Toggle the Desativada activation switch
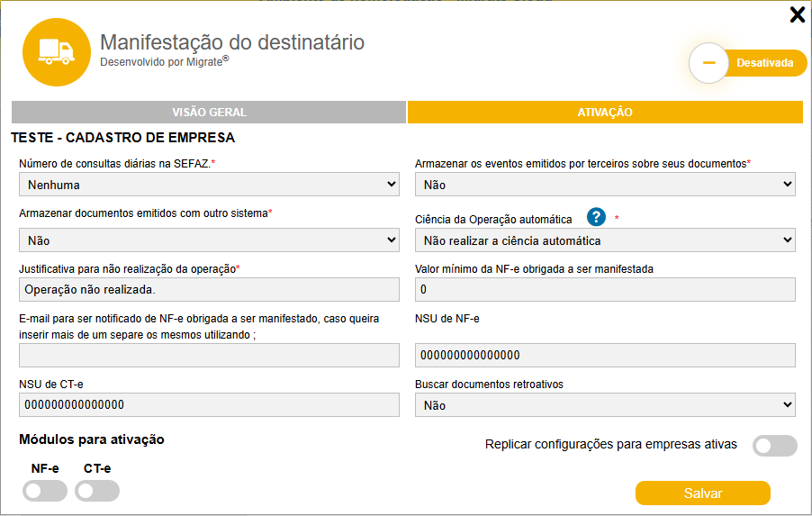812x516 pixels. 746,63
